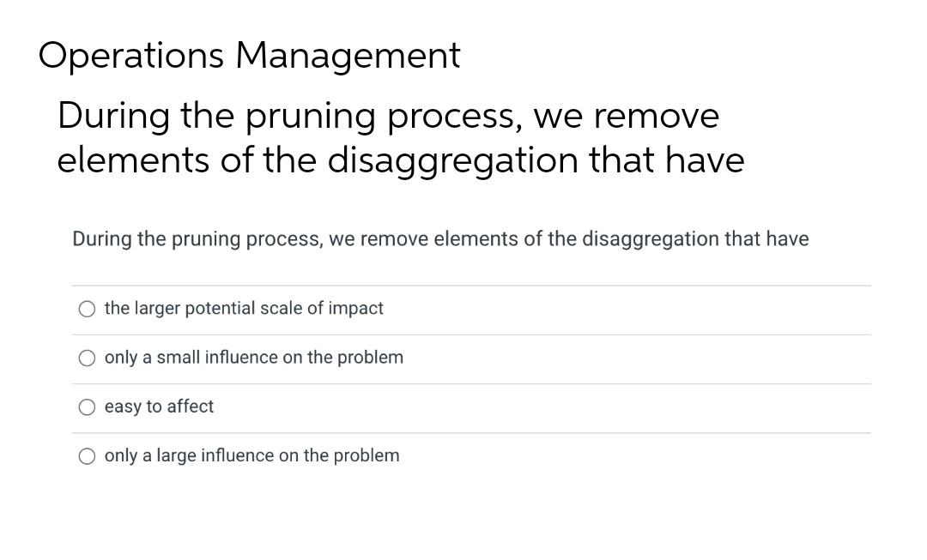
Task: Click the smaller repeated question text line
Action: click(440, 239)
